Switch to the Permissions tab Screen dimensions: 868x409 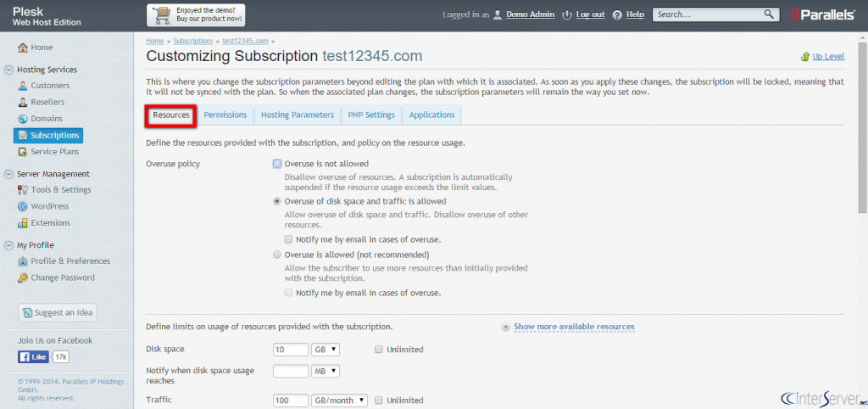(225, 115)
